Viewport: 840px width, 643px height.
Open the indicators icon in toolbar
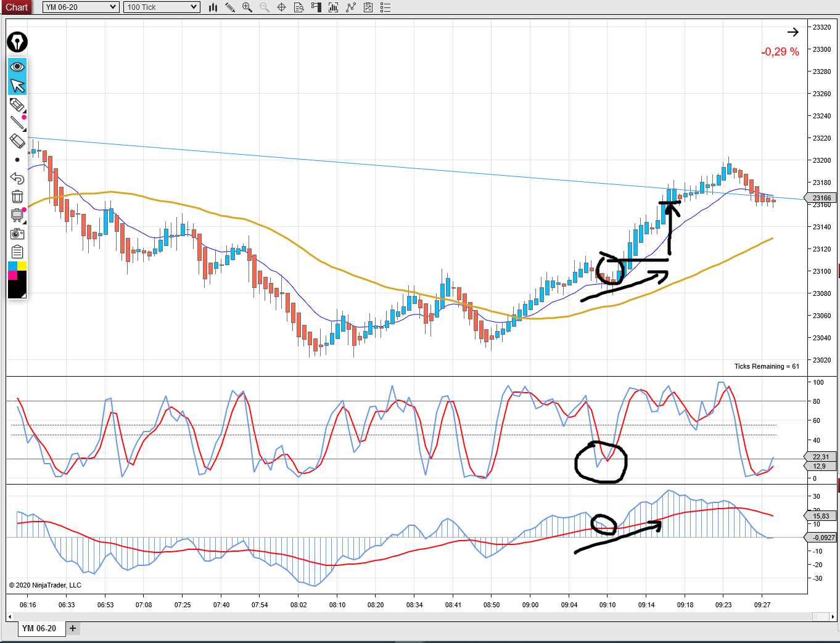(334, 7)
